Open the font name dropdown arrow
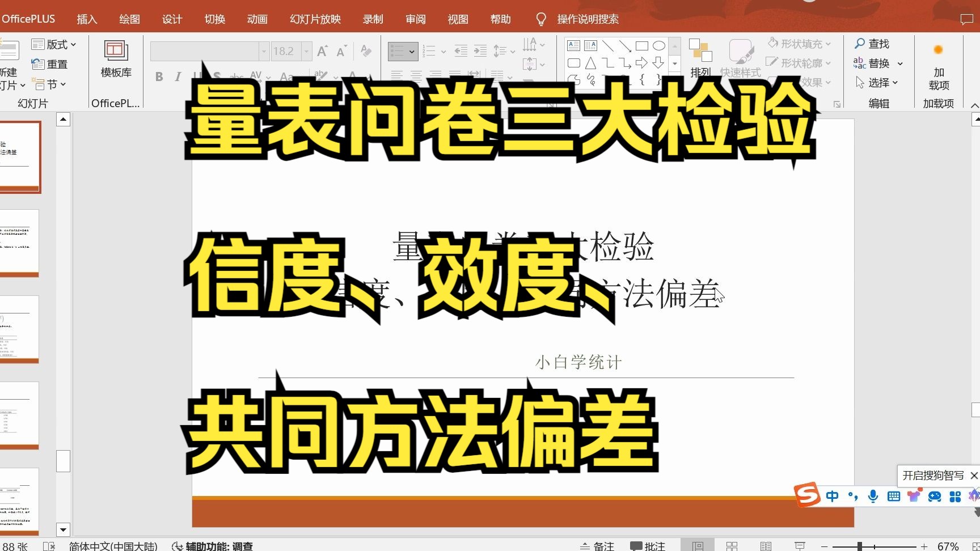980x551 pixels. pyautogui.click(x=264, y=52)
